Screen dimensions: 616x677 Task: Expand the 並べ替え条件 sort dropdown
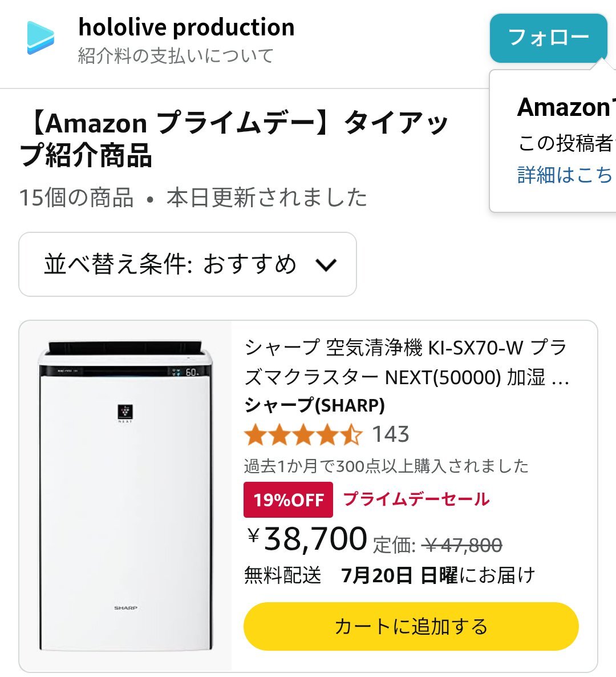[188, 264]
